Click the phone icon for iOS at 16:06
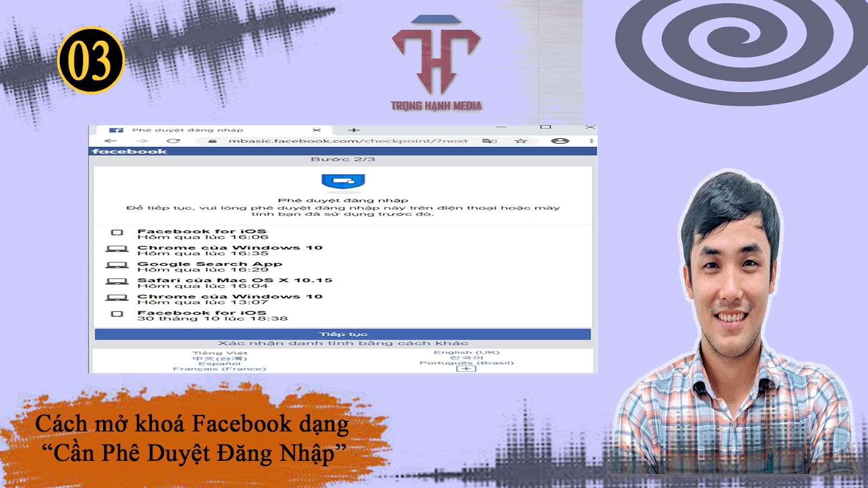 pyautogui.click(x=117, y=233)
